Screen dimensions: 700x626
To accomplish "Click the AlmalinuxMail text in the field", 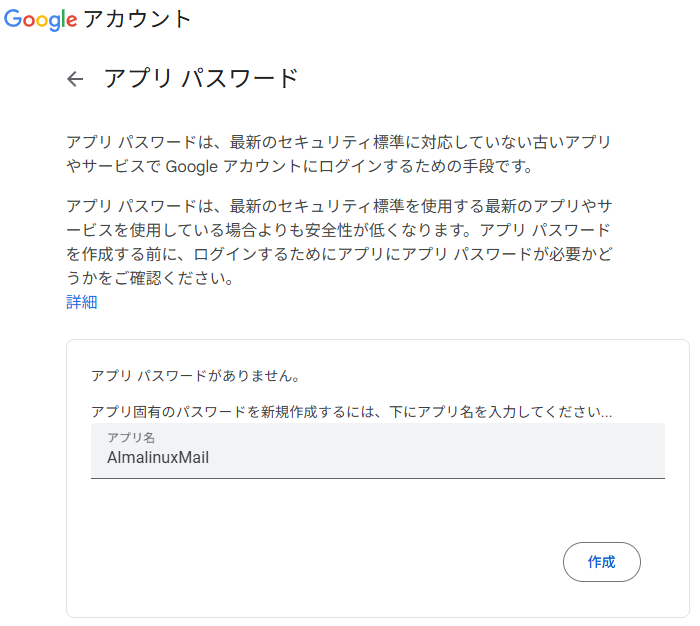I will point(157,458).
